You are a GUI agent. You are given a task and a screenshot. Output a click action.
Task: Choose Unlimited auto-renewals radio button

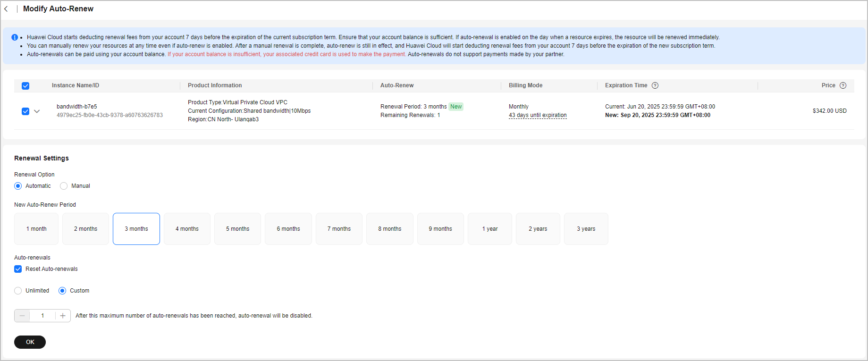(x=18, y=291)
